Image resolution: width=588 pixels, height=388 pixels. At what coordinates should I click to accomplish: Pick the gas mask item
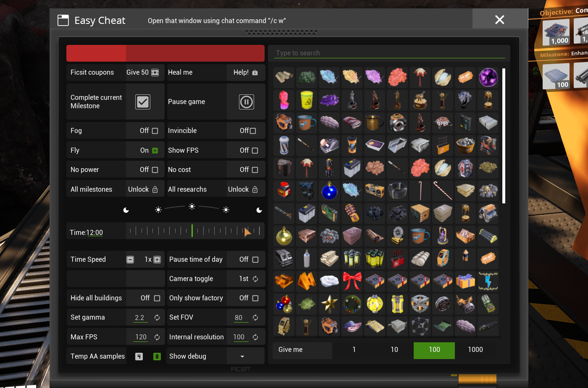(x=466, y=304)
